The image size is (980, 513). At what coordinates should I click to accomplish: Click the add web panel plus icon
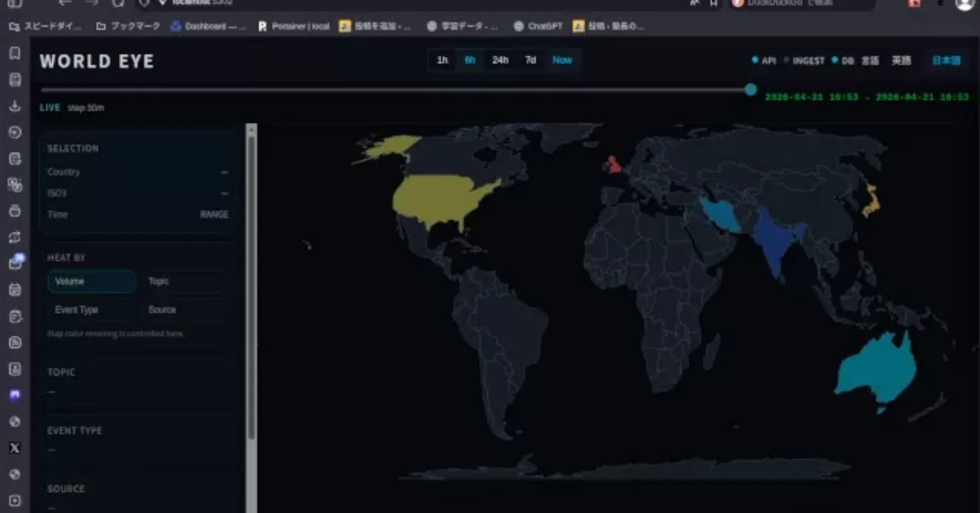pos(15,501)
